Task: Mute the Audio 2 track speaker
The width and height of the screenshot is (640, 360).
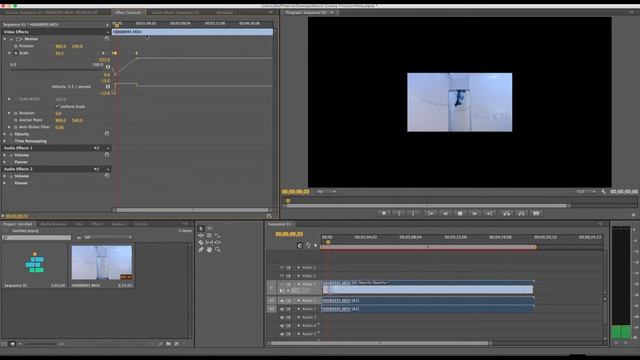Action: 282,309
